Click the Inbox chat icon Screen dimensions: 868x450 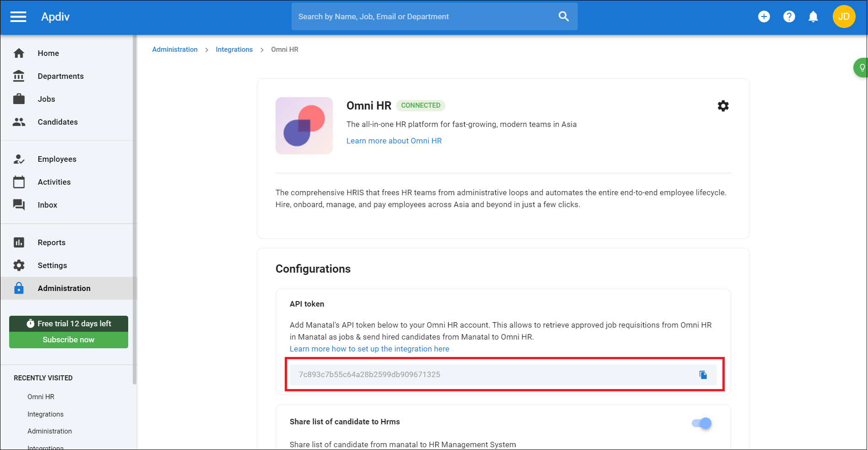pos(19,205)
